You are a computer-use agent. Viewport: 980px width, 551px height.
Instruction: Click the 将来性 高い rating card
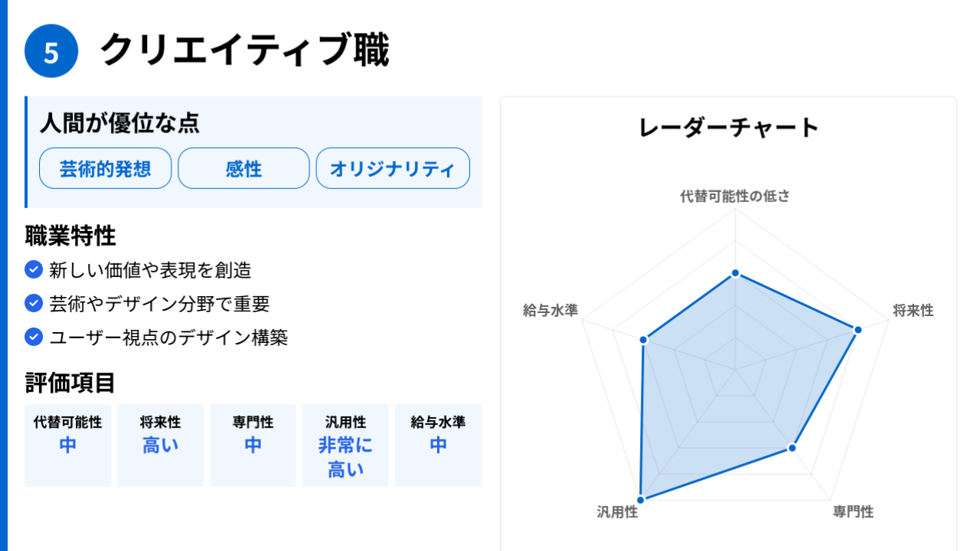(x=160, y=445)
